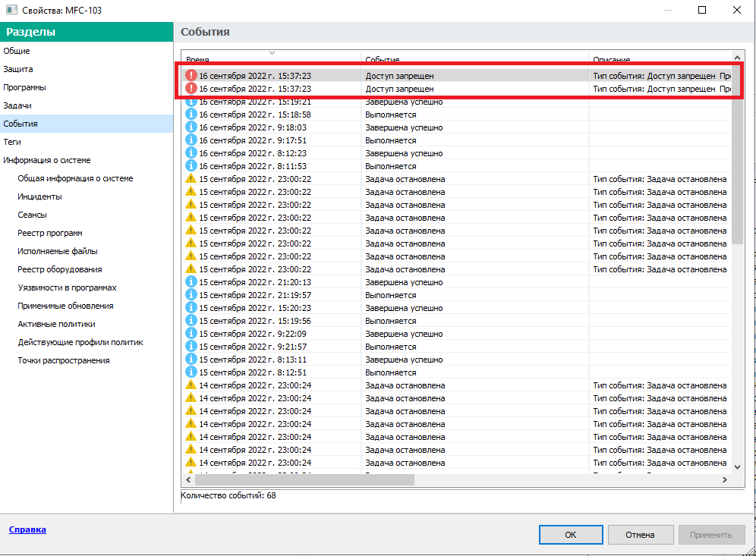Select the События section
This screenshot has height=556, width=756.
coord(87,124)
